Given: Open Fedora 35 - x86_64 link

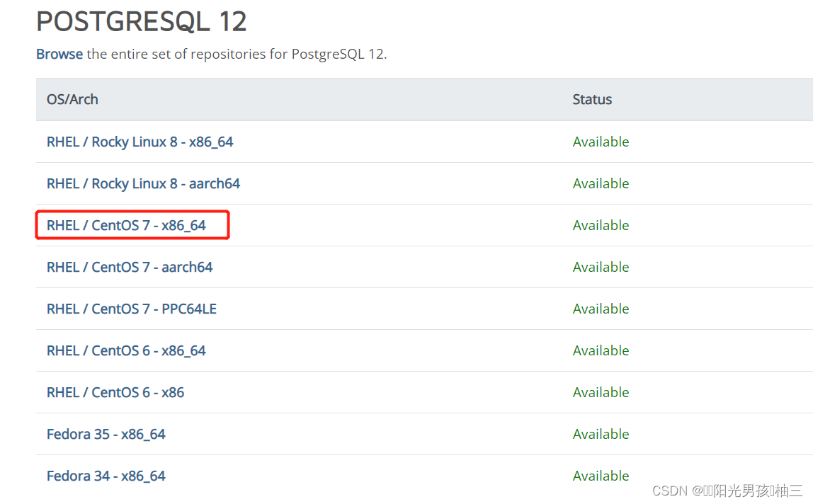Looking at the screenshot, I should 106,435.
